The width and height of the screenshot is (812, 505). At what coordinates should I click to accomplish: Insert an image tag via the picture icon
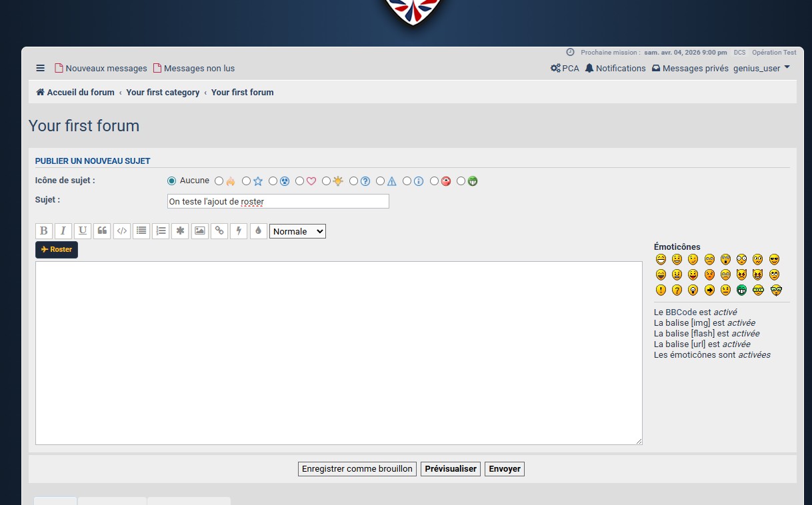point(199,231)
